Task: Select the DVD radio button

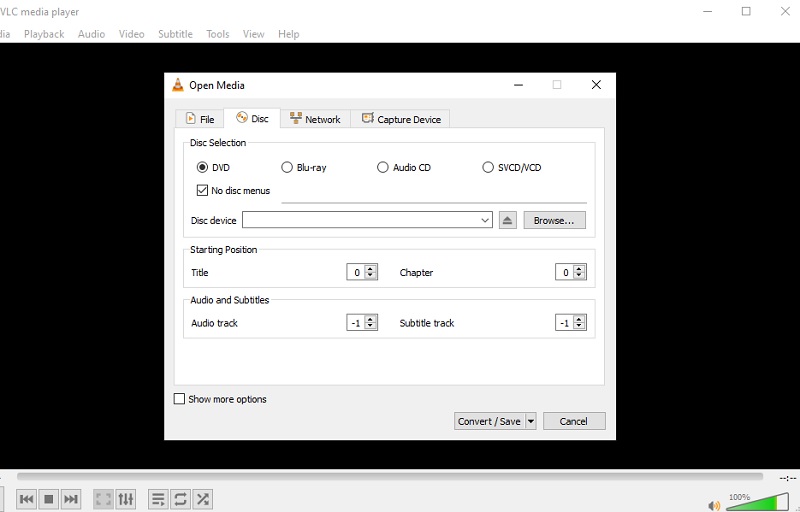Action: (x=202, y=167)
